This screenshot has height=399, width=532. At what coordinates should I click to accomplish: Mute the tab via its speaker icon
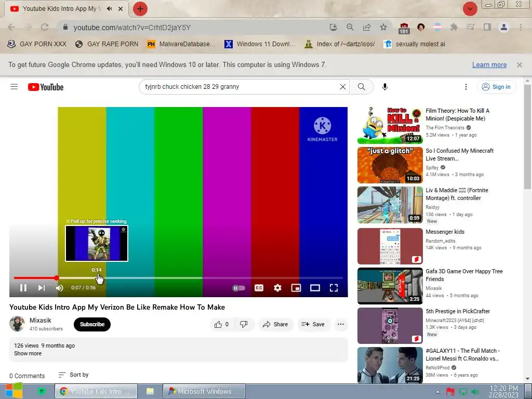(109, 9)
